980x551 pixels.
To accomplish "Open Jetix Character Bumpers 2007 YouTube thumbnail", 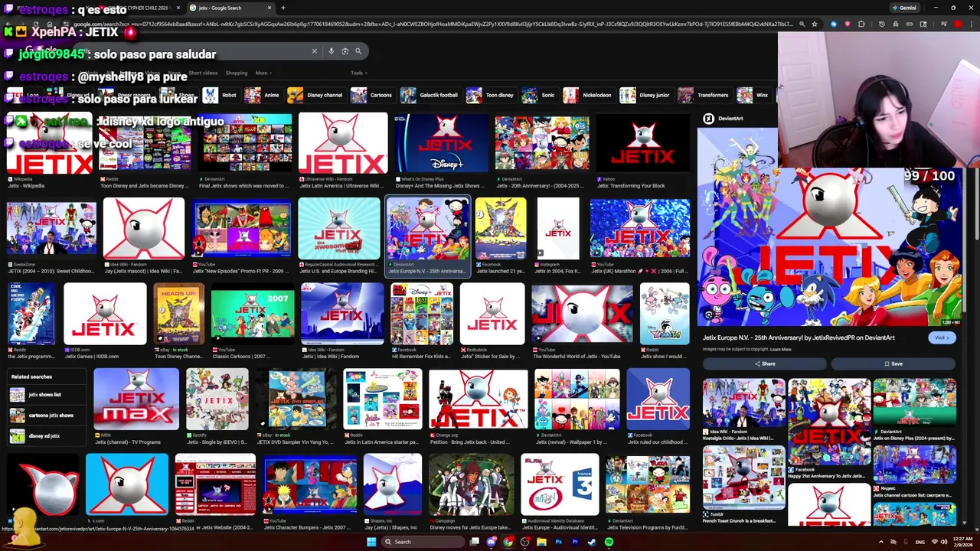I will tap(310, 484).
